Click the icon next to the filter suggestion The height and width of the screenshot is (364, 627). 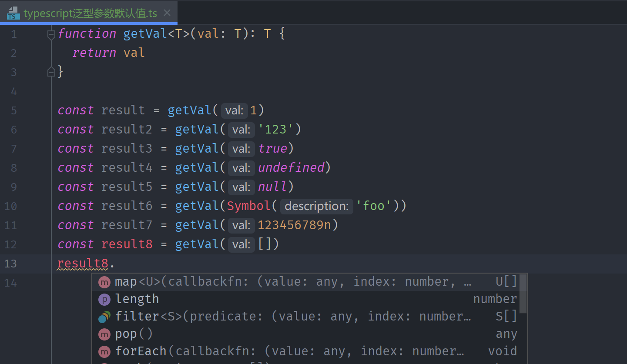click(104, 316)
